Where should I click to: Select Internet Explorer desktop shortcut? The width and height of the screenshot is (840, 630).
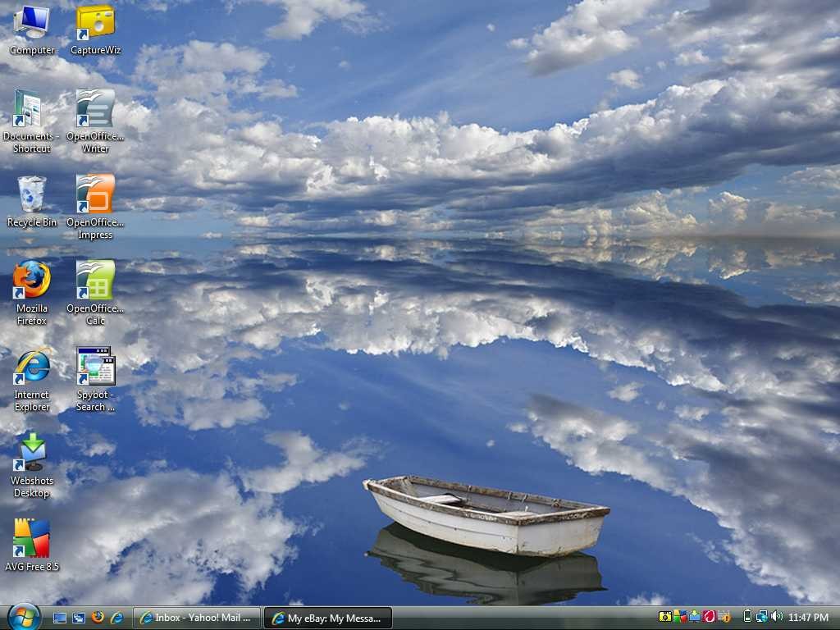32,379
